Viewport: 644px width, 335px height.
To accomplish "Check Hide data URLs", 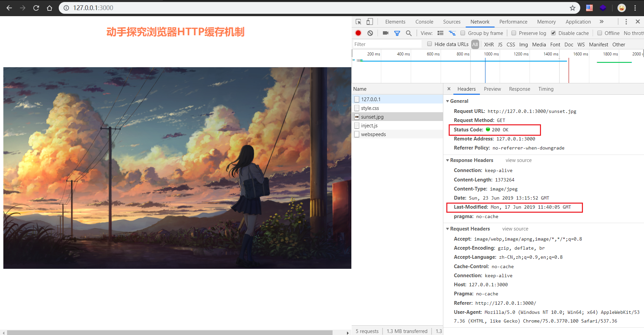I will coord(430,44).
